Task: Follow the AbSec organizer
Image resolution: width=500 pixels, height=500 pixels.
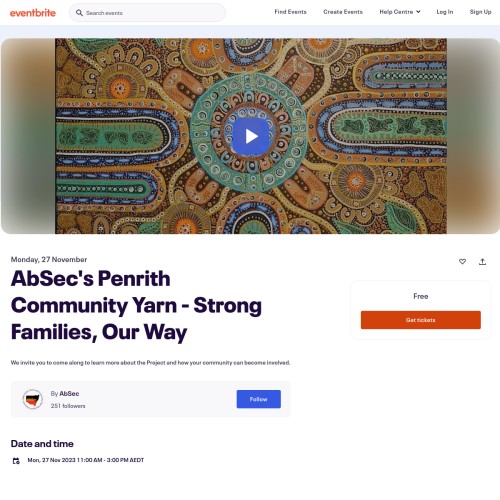Action: tap(259, 399)
